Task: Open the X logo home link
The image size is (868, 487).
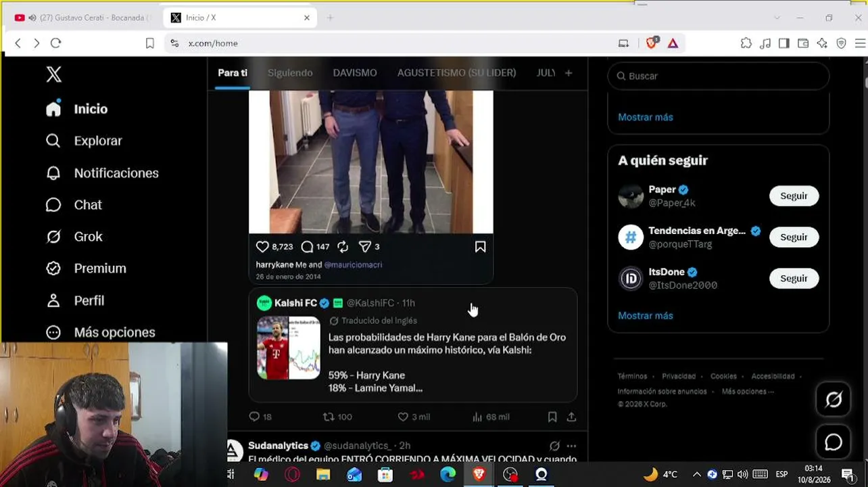Action: [53, 74]
